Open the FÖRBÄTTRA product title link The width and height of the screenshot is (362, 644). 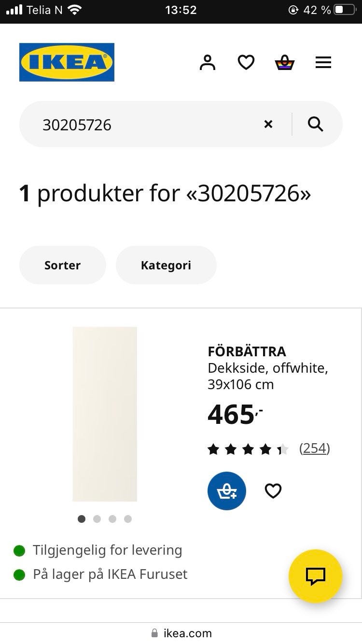click(247, 351)
